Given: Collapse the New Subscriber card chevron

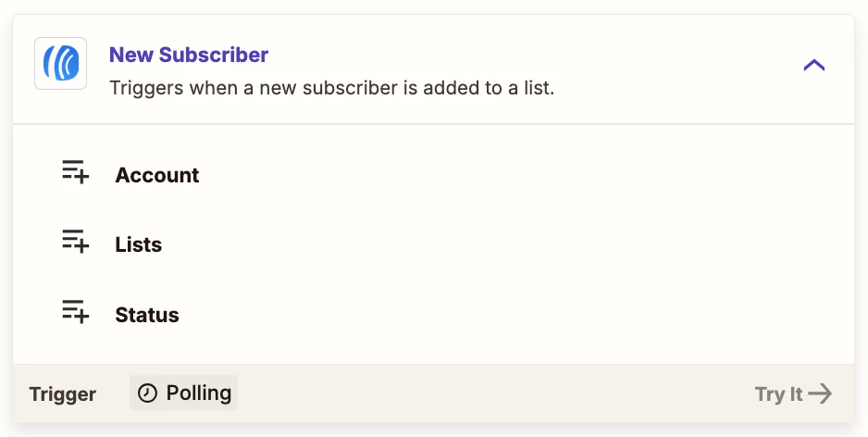Looking at the screenshot, I should (813, 66).
